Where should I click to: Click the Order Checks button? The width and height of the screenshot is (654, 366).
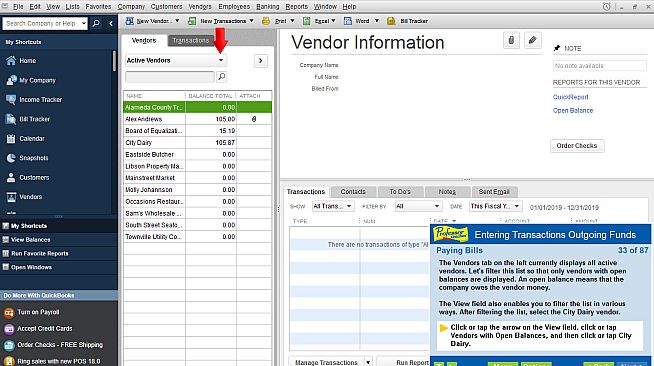(577, 145)
